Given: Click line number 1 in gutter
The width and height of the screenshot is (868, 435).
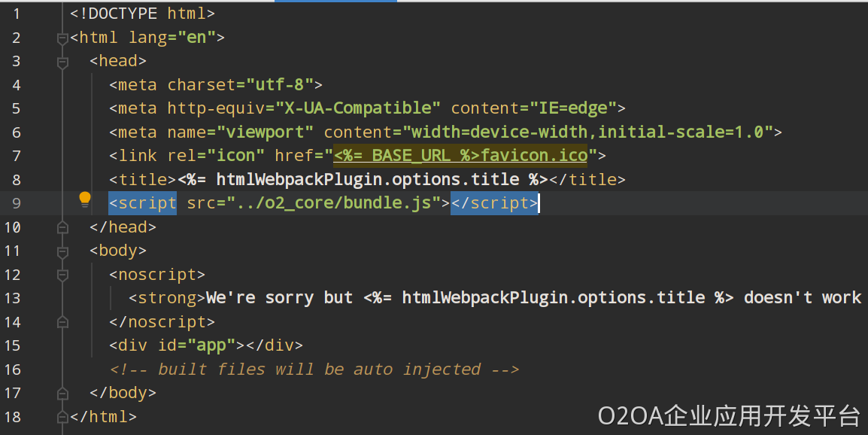Looking at the screenshot, I should point(17,14).
